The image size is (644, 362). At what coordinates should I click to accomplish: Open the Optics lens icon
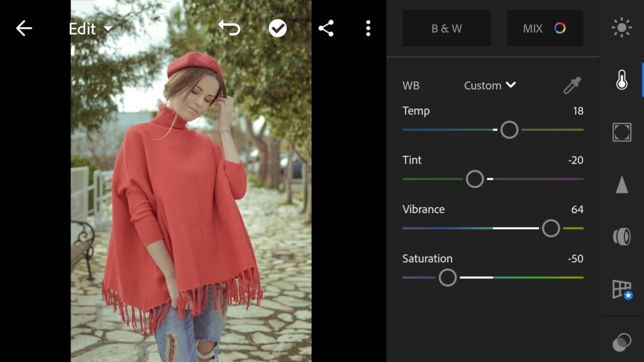point(621,236)
